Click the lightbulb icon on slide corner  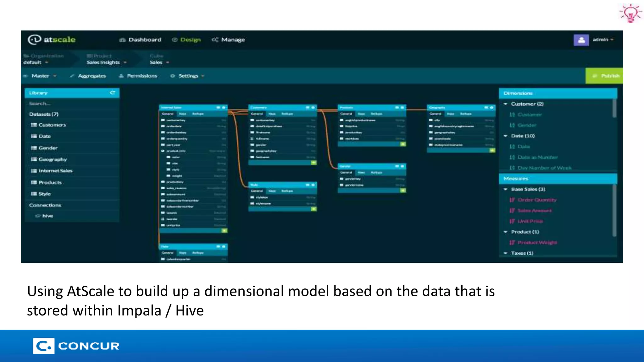(630, 14)
